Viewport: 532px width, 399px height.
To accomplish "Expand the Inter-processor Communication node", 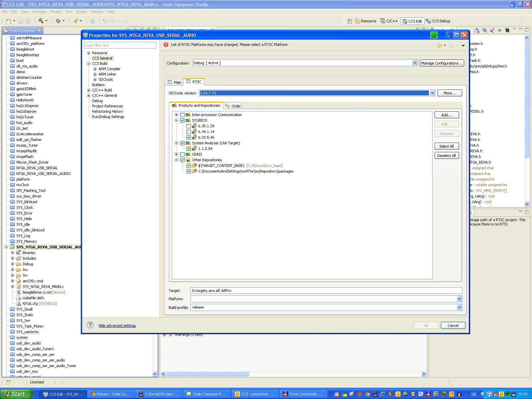I will tap(176, 115).
